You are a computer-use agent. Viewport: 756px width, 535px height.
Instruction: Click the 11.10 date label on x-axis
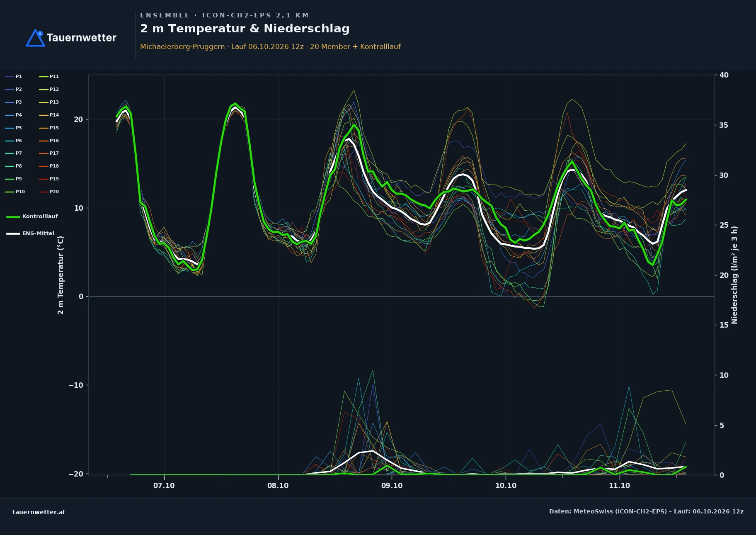(619, 486)
